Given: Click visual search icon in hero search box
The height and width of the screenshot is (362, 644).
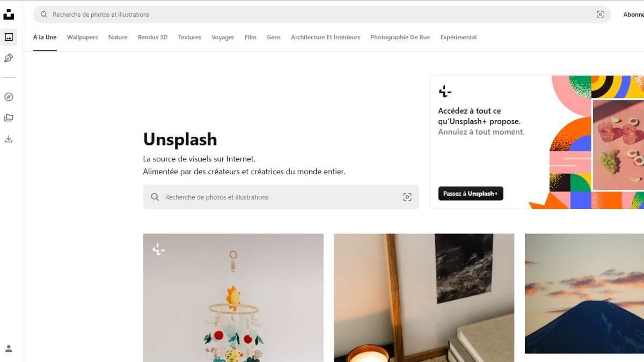Looking at the screenshot, I should click(x=407, y=197).
